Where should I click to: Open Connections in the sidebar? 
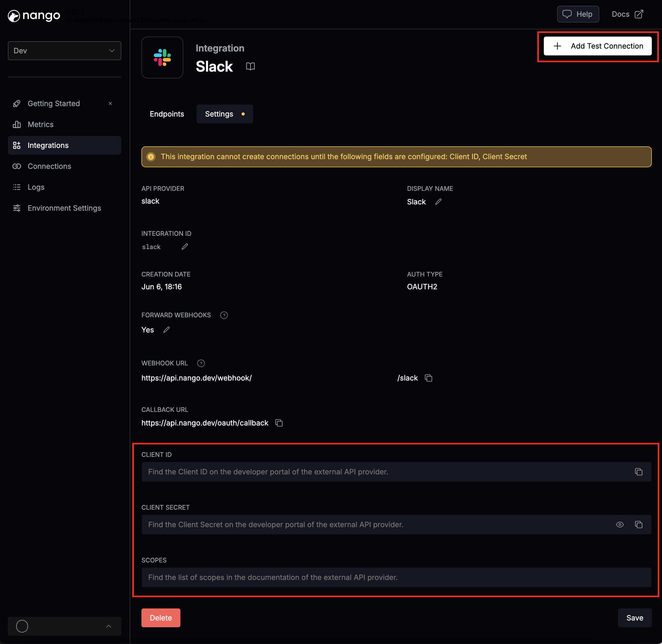(x=49, y=166)
